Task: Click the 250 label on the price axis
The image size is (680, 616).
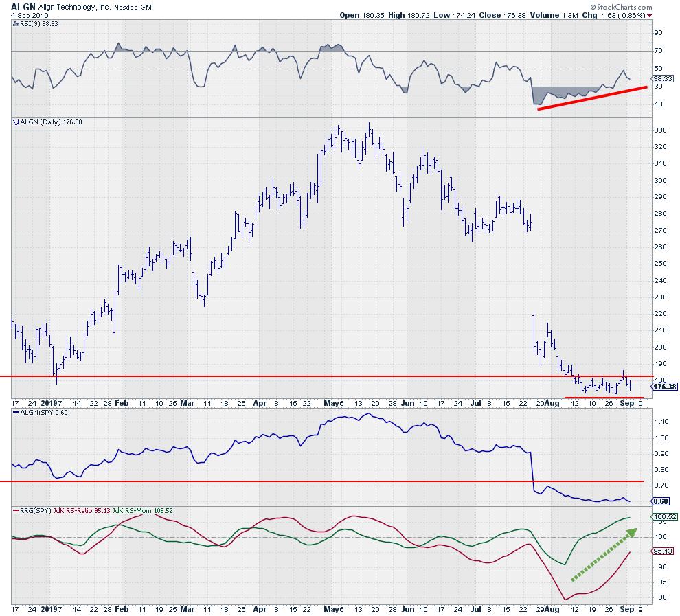Action: pos(661,264)
